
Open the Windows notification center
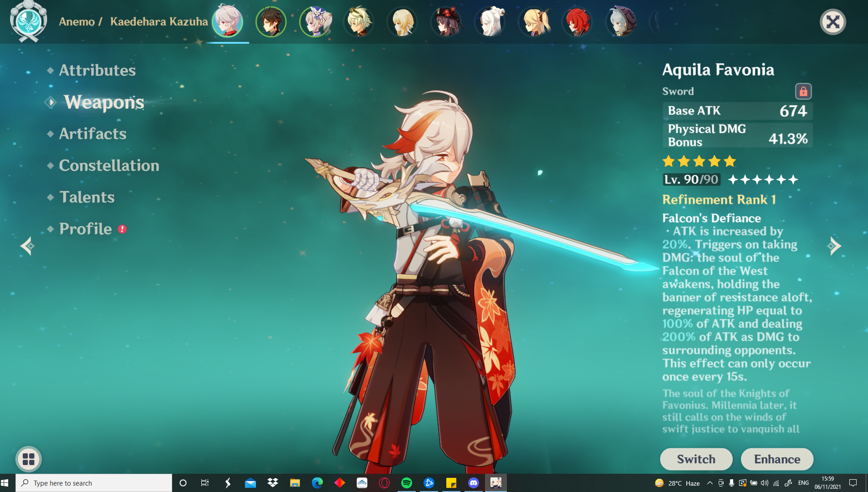pyautogui.click(x=853, y=483)
